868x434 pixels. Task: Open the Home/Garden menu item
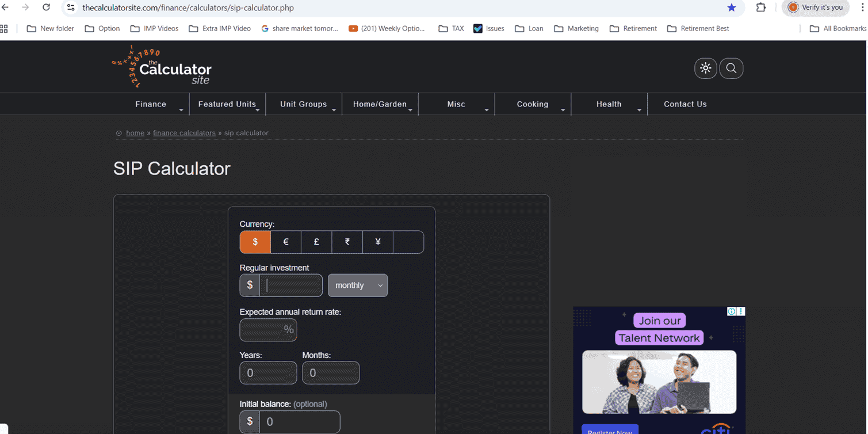click(380, 104)
